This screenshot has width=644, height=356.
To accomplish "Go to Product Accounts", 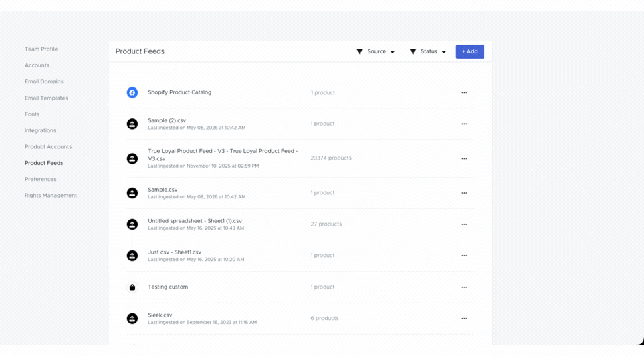I will coord(48,147).
